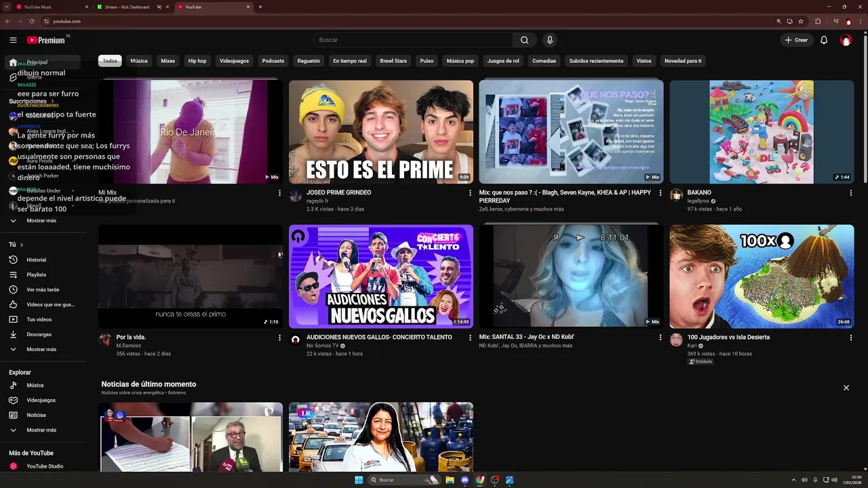868x488 pixels.
Task: Select the Música filter chip
Action: (x=139, y=61)
